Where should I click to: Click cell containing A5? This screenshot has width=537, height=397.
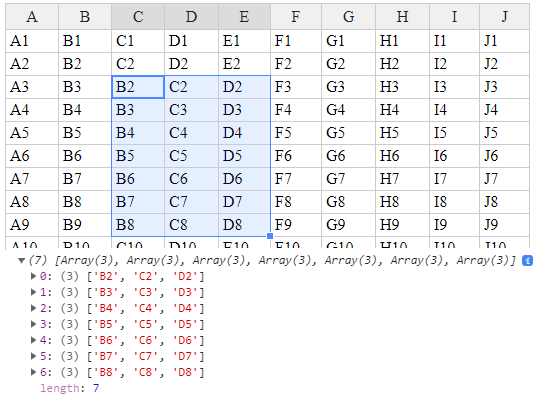[x=32, y=133]
